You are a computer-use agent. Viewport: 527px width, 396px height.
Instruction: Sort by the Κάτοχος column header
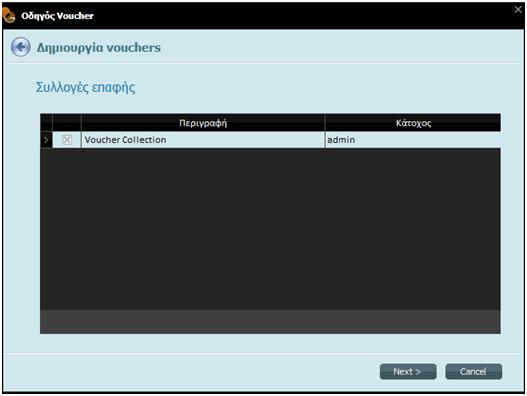point(413,123)
